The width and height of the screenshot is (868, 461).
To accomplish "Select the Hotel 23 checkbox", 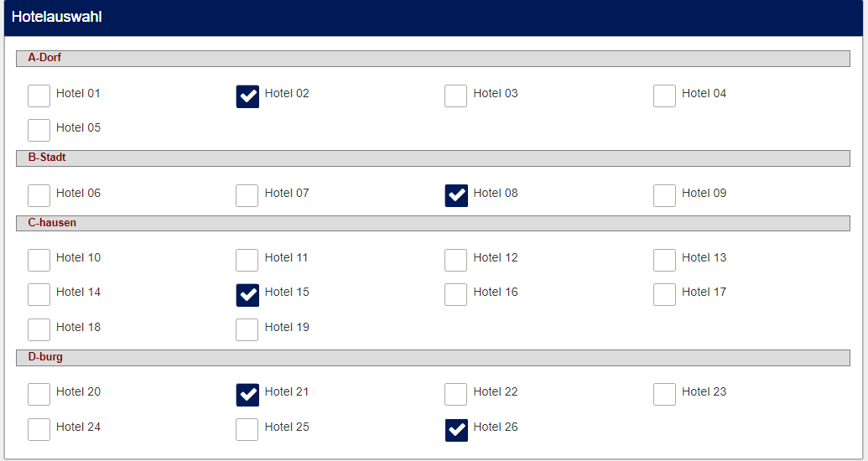I will point(664,394).
